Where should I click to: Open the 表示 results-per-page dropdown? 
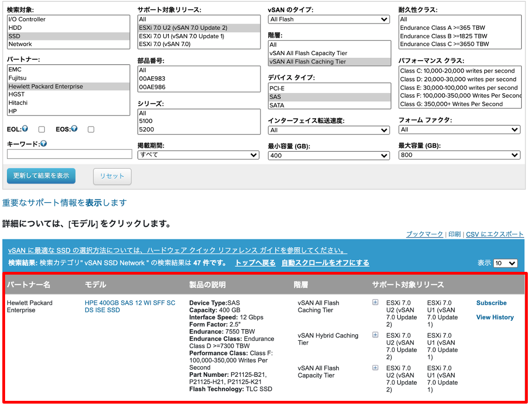[506, 263]
